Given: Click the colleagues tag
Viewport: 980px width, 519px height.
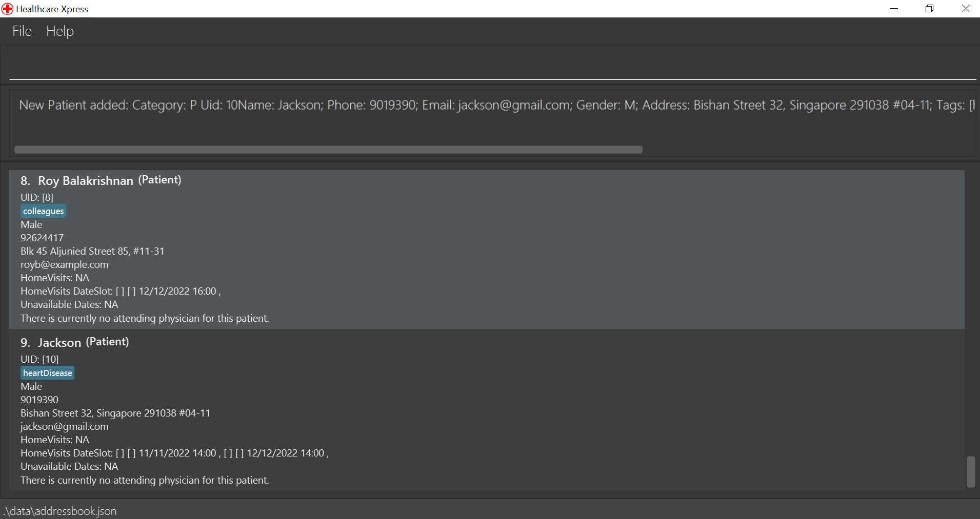Looking at the screenshot, I should (44, 211).
